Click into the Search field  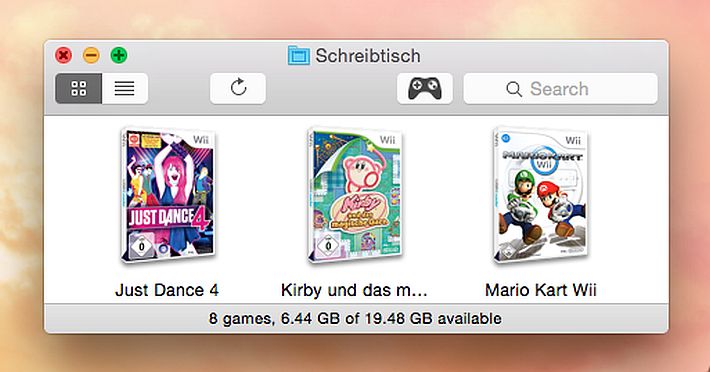[561, 88]
